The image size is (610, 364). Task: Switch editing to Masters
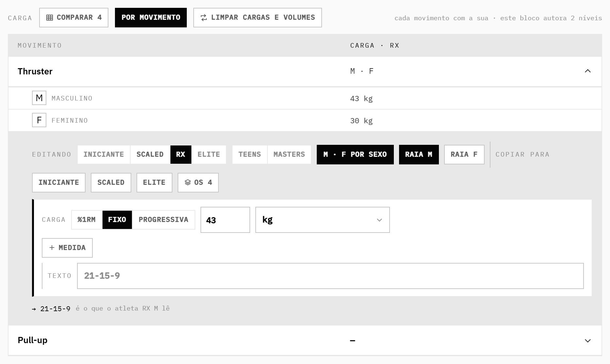pyautogui.click(x=289, y=155)
